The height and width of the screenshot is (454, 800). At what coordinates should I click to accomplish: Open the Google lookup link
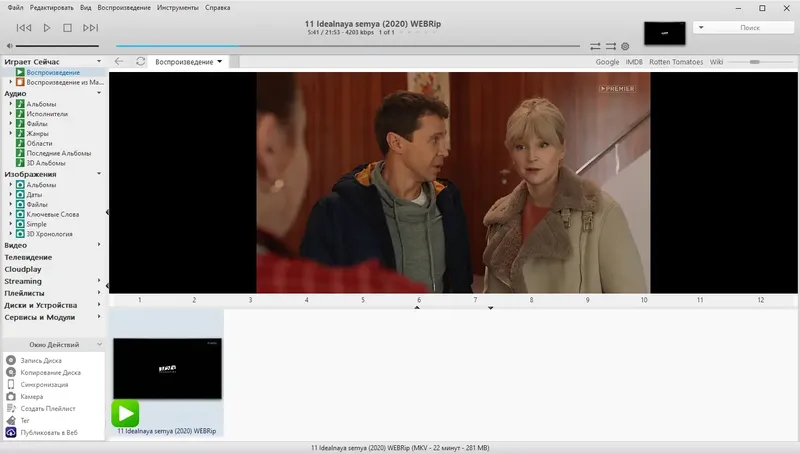click(x=607, y=62)
